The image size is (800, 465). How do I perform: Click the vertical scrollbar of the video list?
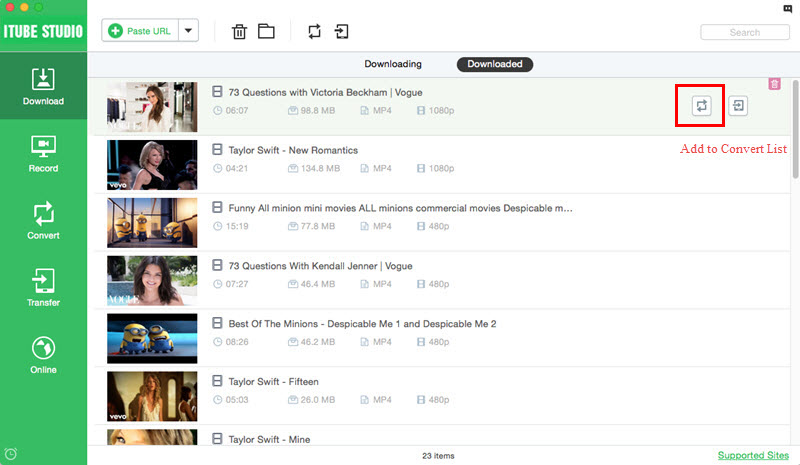(795, 129)
